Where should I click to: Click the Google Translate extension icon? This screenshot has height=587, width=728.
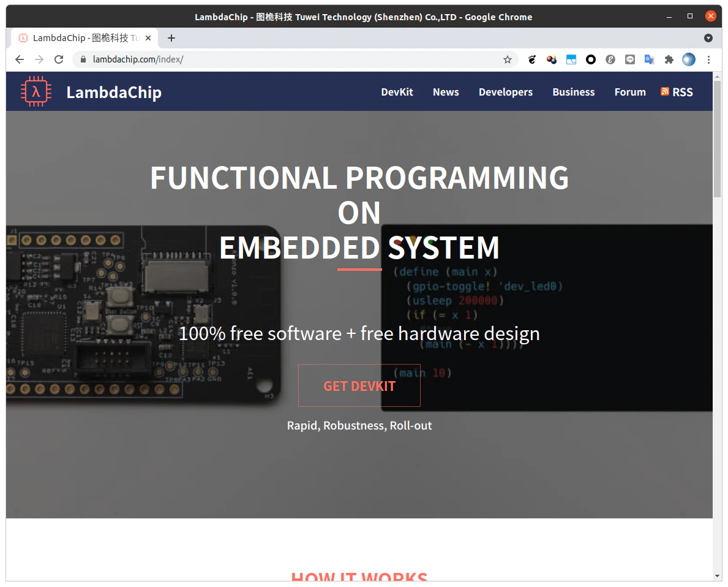(x=649, y=59)
